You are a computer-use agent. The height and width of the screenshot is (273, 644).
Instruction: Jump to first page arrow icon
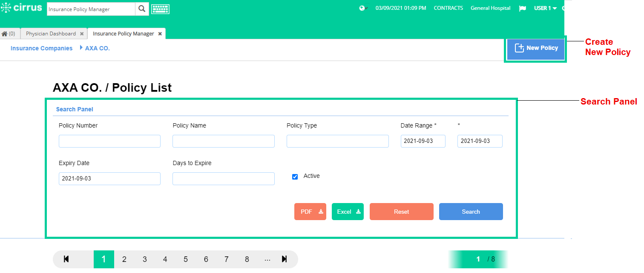[66, 259]
